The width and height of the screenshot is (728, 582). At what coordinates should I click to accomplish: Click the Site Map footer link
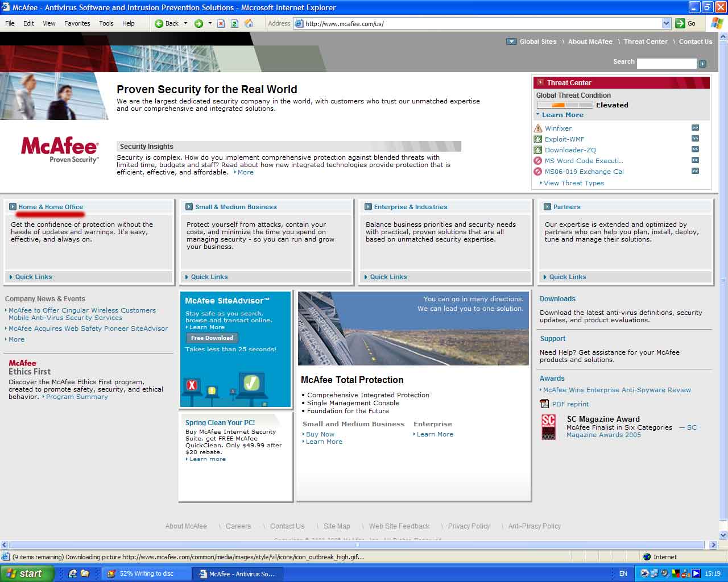click(337, 526)
